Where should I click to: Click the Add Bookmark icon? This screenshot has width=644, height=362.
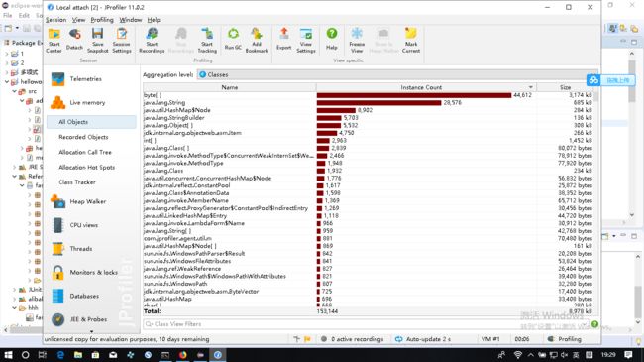257,40
